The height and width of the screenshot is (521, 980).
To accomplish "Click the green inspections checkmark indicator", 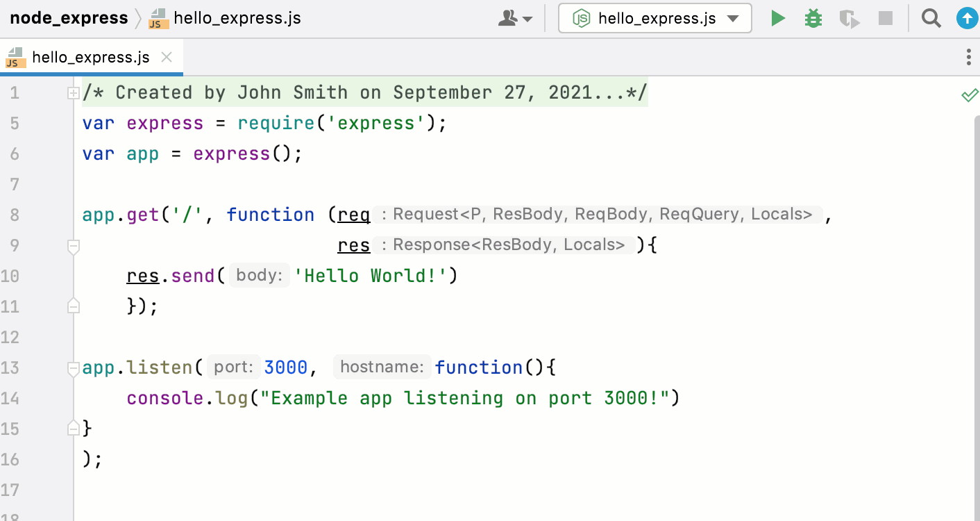I will 970,94.
